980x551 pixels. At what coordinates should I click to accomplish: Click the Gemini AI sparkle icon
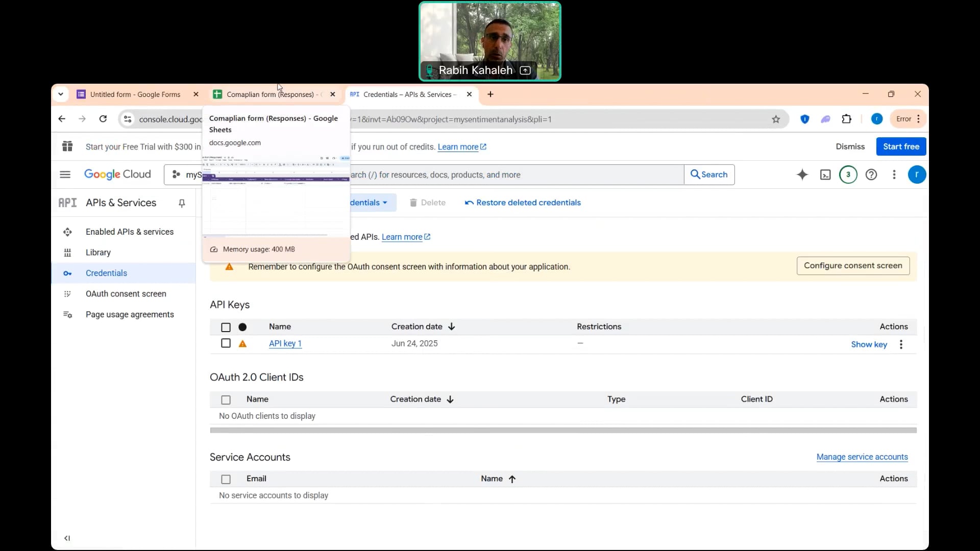[802, 174]
